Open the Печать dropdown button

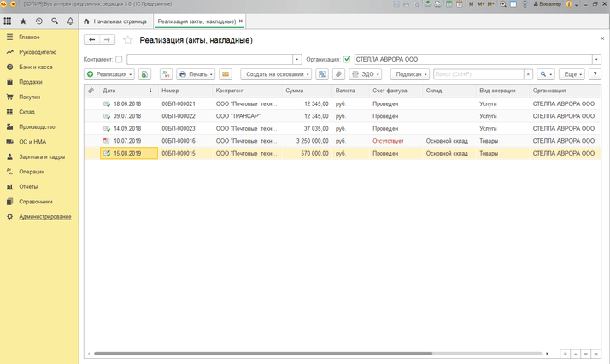196,74
